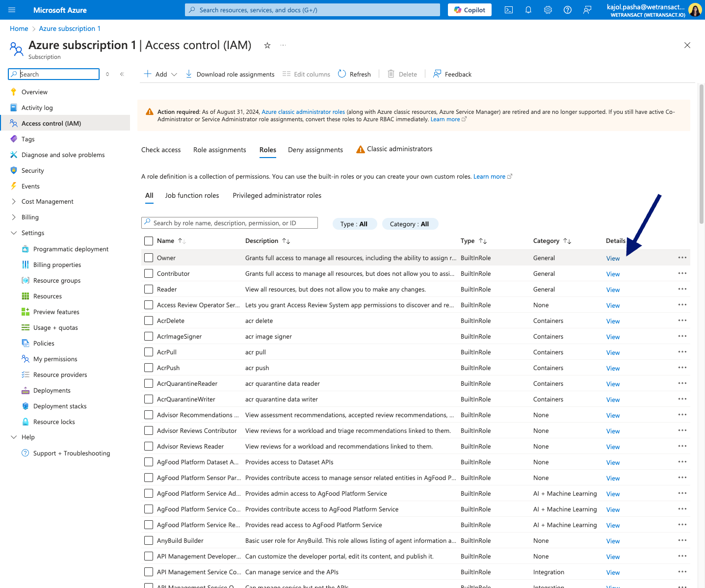Switch to Role assignments tab
This screenshot has width=705, height=588.
[220, 150]
